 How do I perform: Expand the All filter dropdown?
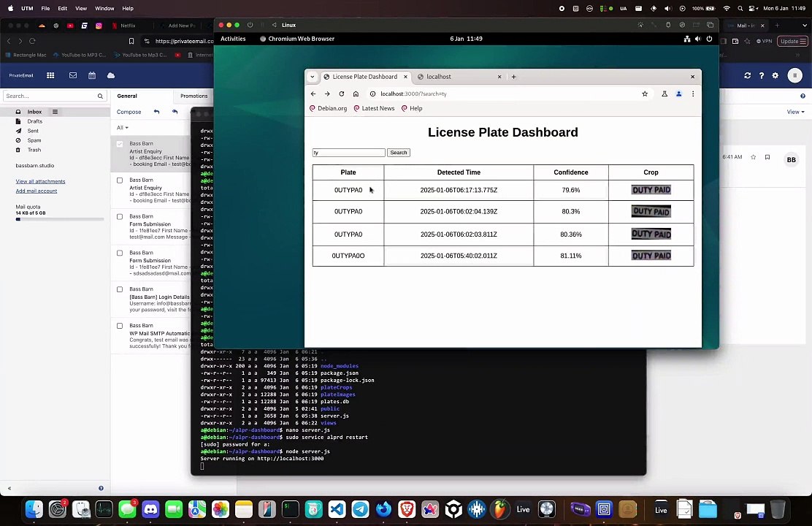[x=122, y=128]
